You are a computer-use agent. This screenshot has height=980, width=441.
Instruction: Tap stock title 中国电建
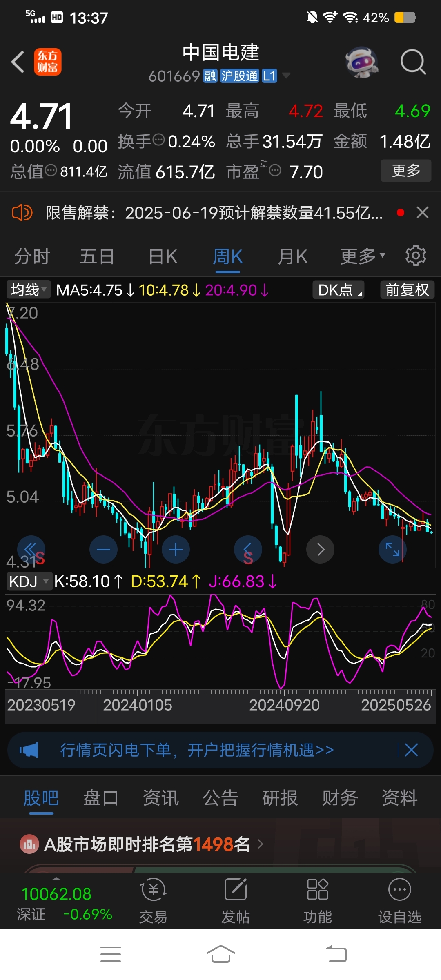[220, 52]
